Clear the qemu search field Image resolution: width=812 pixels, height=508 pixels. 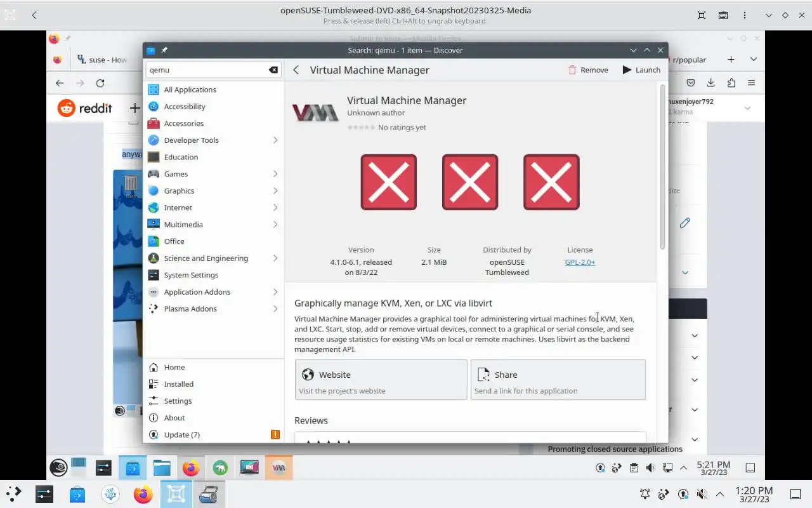[x=273, y=70]
